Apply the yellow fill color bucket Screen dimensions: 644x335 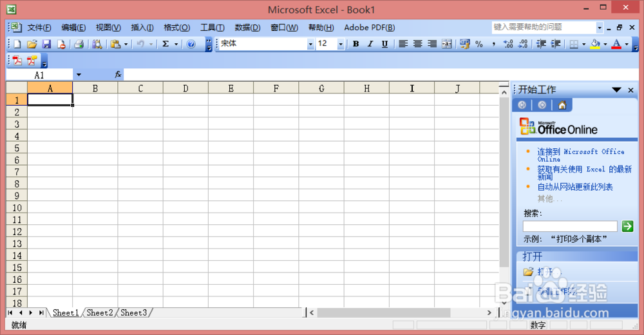pos(595,44)
